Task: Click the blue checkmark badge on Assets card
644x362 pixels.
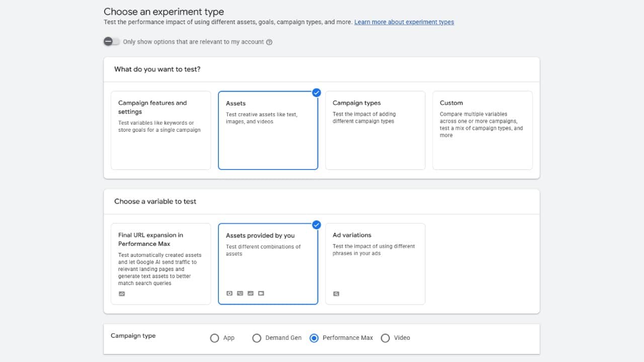Action: (316, 93)
